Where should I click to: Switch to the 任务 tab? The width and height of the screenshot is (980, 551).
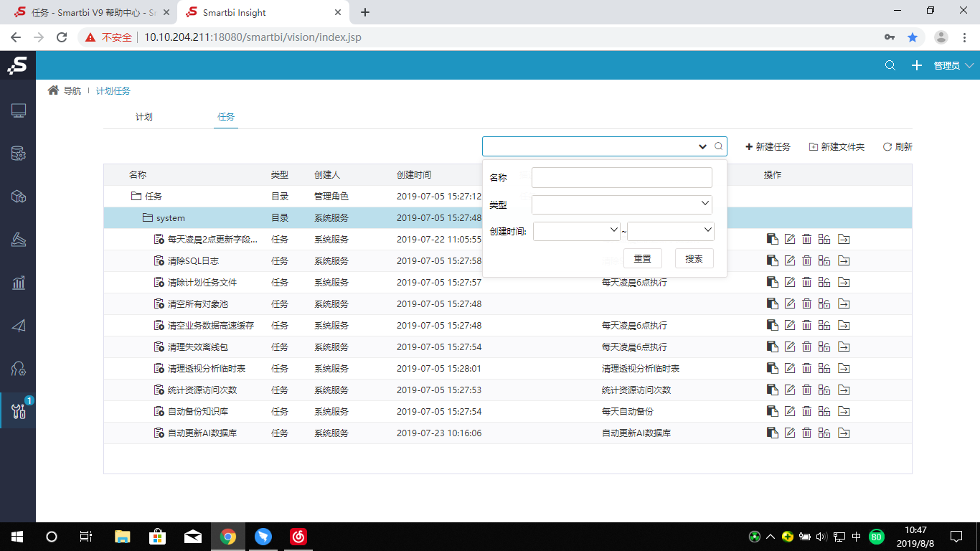point(226,116)
